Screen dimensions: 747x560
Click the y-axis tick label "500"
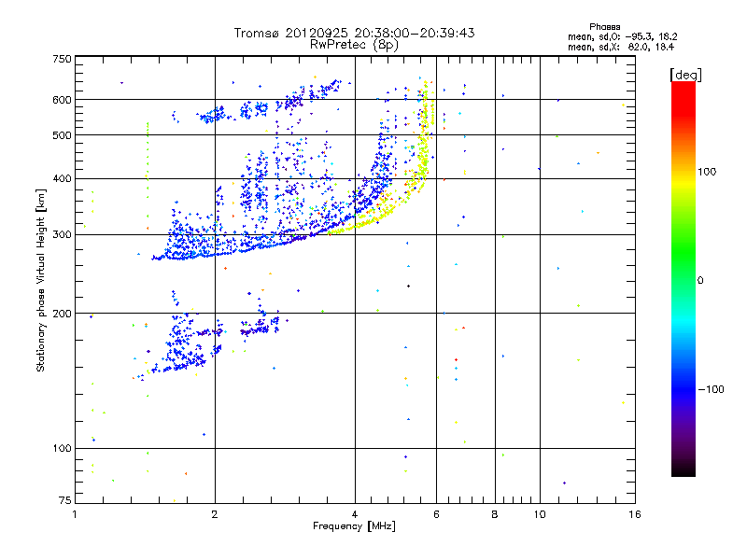[63, 135]
